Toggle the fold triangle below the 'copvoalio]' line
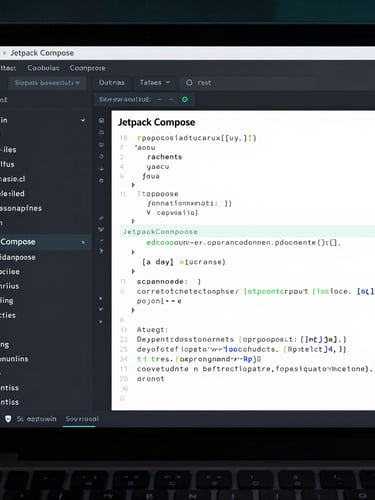This screenshot has height=500, width=375. coord(133,221)
